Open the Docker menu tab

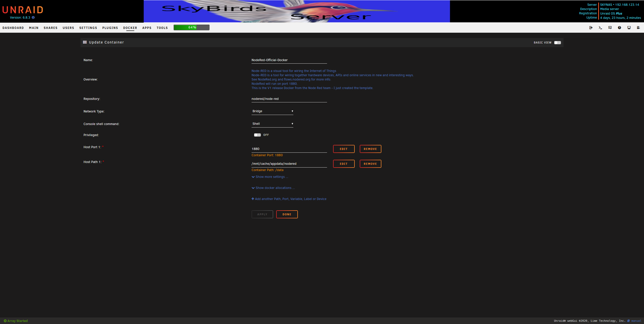coord(130,28)
